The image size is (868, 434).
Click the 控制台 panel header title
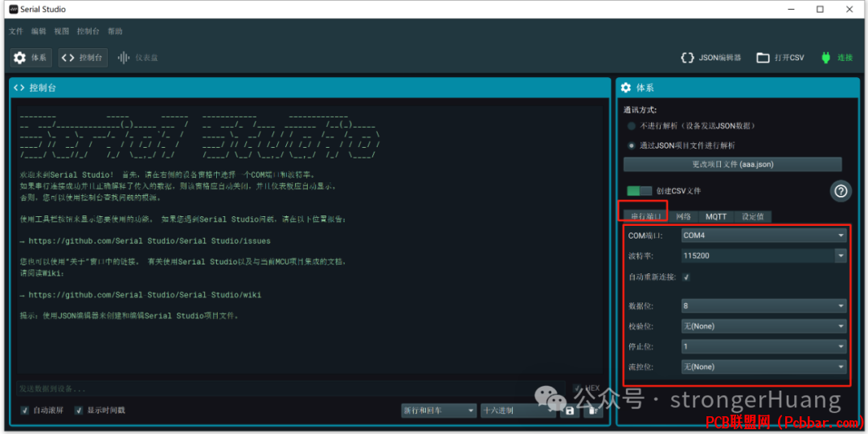pos(43,88)
